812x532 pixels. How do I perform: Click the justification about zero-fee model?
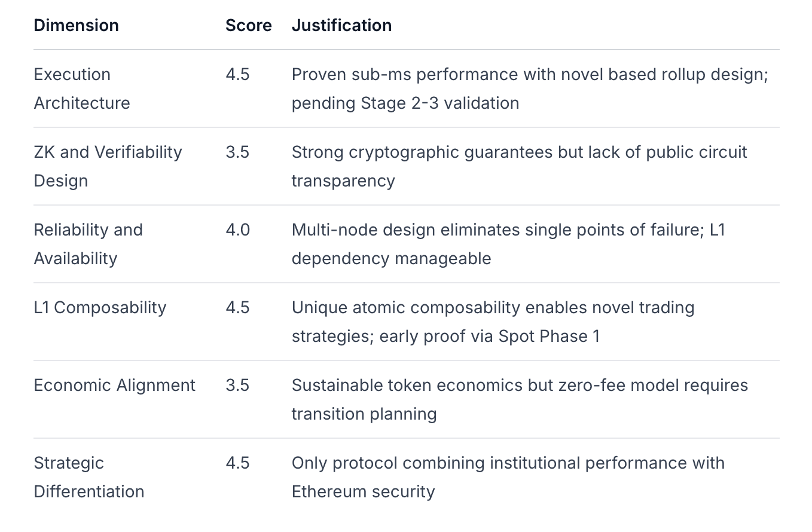[519, 399]
